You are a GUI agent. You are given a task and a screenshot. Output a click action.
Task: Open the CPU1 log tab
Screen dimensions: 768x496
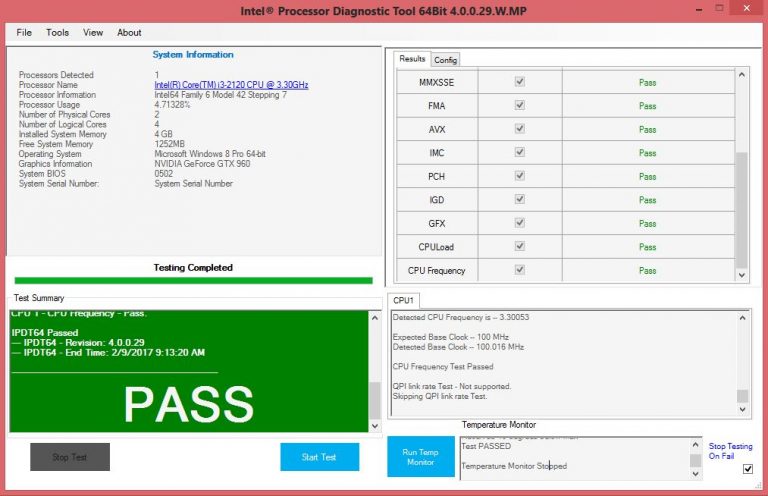point(403,300)
